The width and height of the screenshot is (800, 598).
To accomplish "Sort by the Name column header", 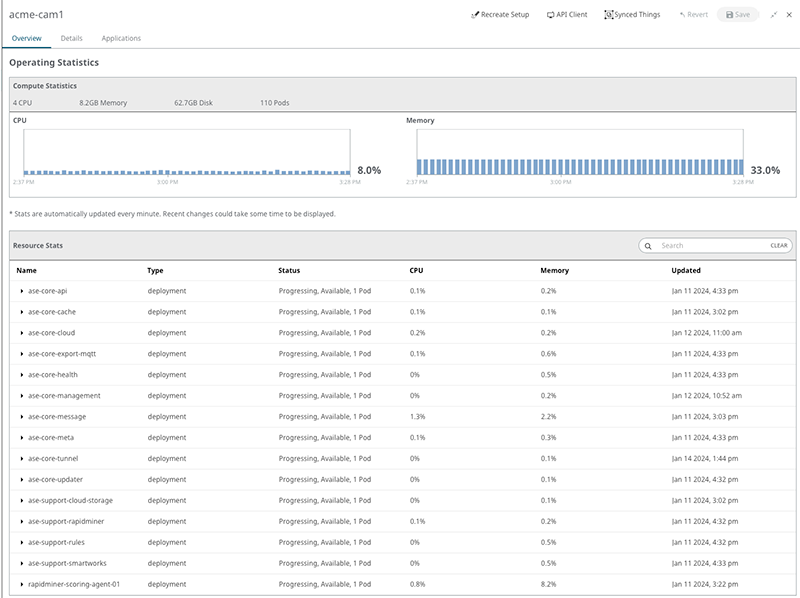I will (26, 270).
